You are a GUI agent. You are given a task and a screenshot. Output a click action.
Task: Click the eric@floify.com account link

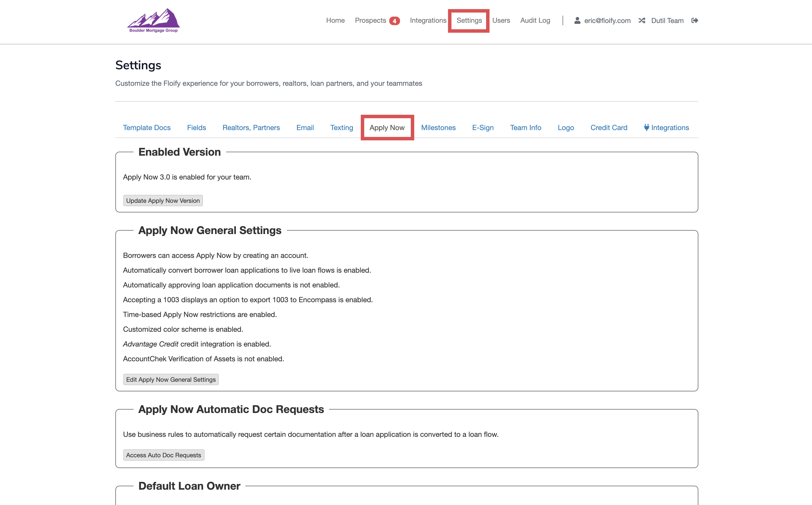[607, 20]
